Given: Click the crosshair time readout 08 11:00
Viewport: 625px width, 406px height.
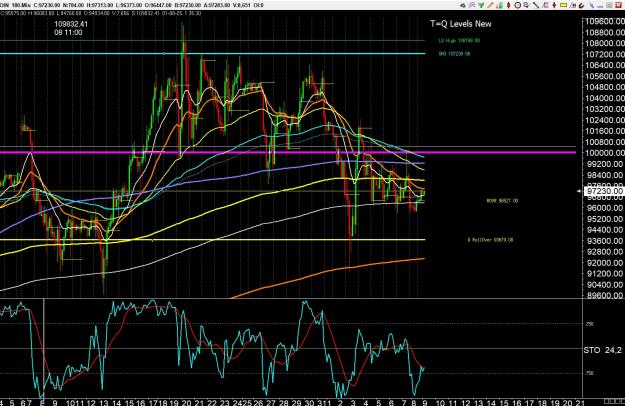Looking at the screenshot, I should (x=68, y=32).
